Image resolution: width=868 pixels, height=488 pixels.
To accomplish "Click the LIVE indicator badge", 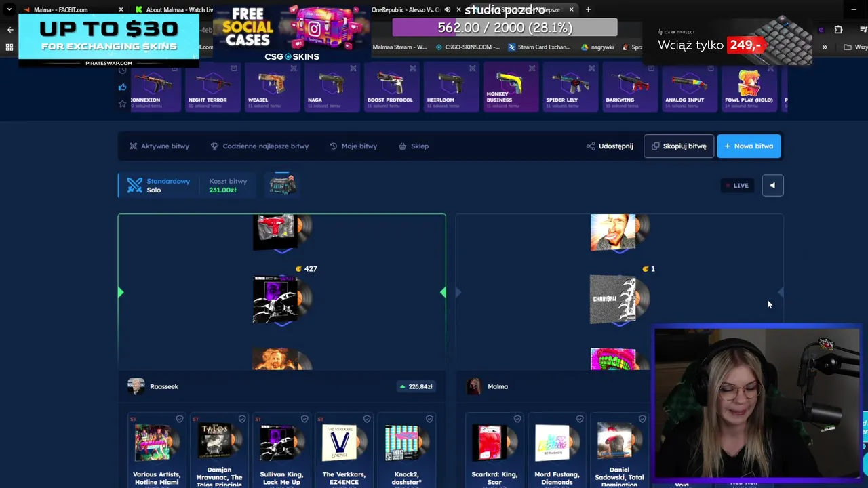I will (737, 185).
